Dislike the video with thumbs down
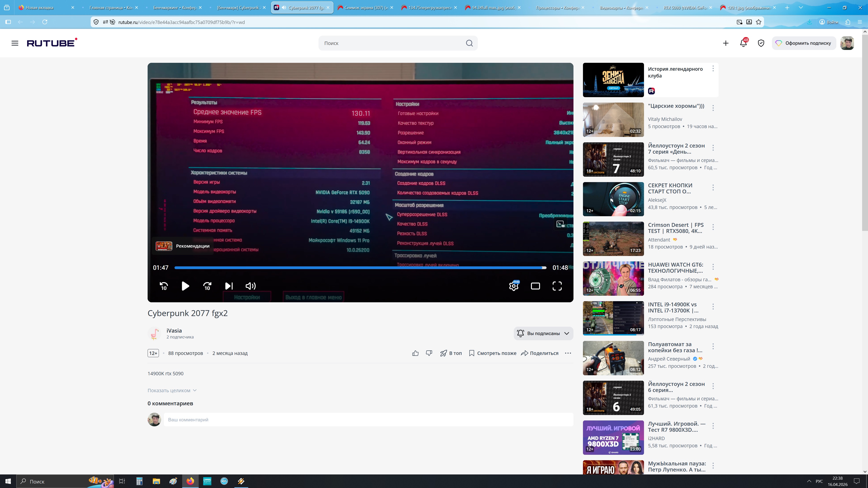This screenshot has height=488, width=868. point(429,353)
